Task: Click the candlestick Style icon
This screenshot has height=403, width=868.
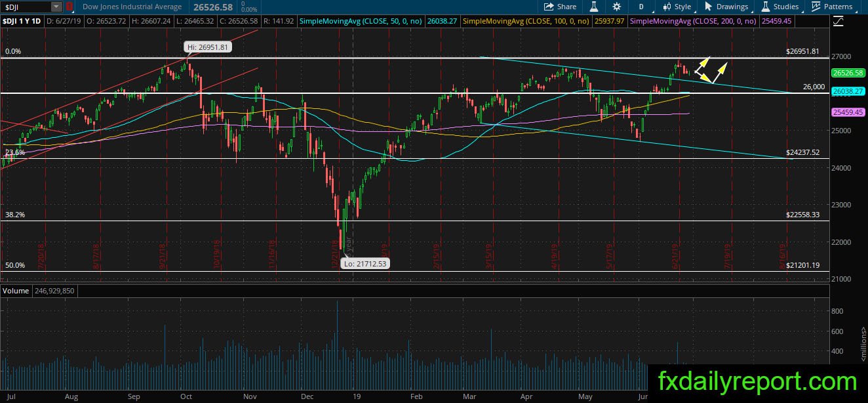Action: coord(677,7)
